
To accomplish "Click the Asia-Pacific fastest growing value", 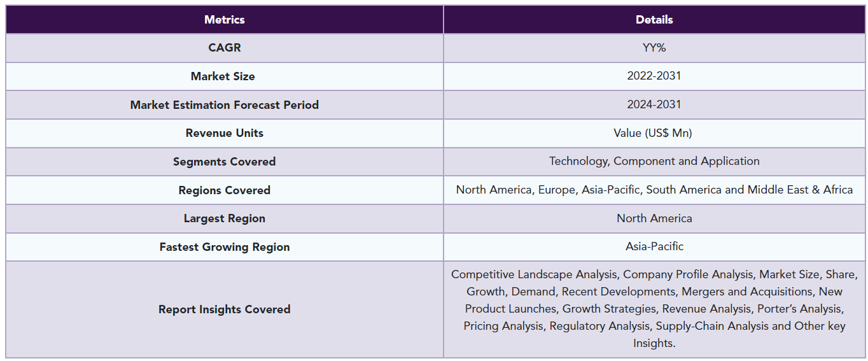I will tap(654, 247).
